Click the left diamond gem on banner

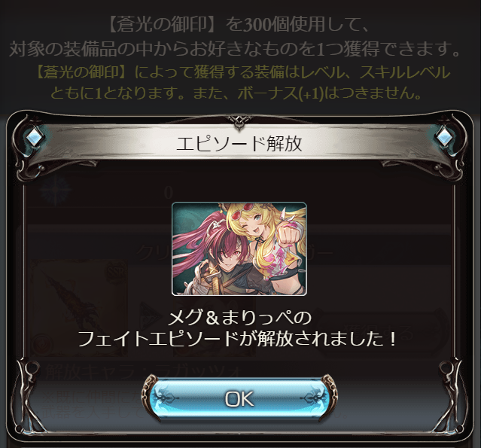pos(32,137)
